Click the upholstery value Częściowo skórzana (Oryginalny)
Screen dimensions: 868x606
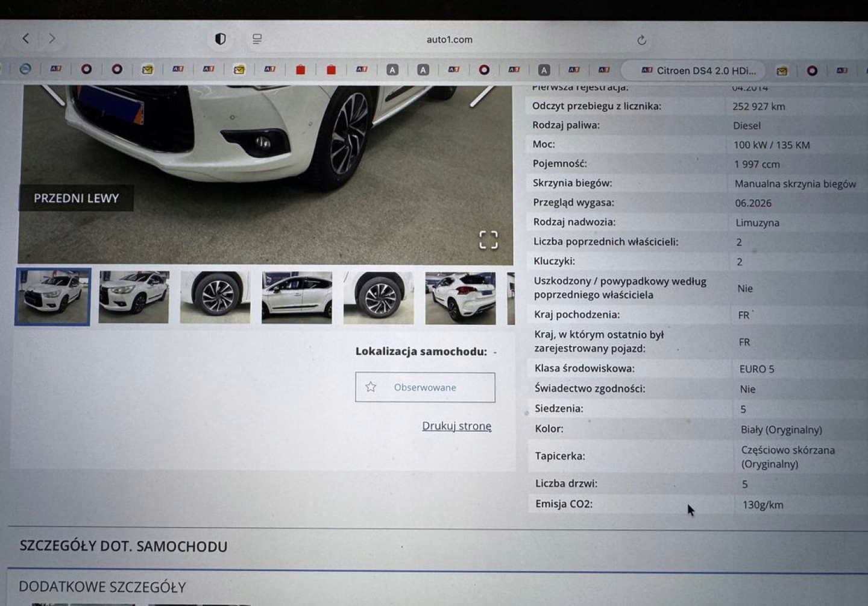pyautogui.click(x=788, y=457)
